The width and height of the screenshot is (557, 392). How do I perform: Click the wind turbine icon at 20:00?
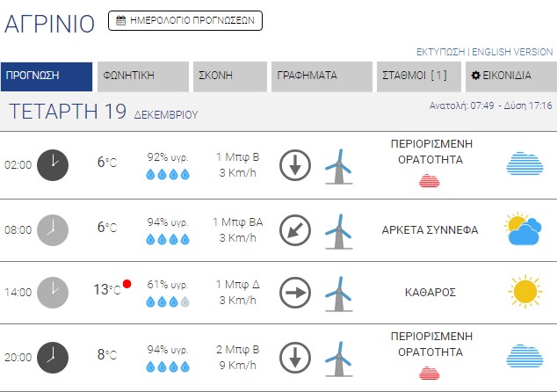coord(338,357)
